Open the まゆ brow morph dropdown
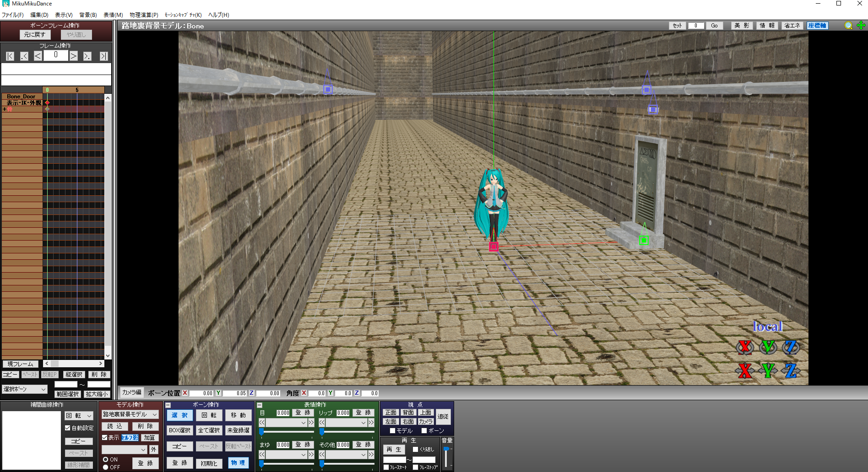 tap(286, 455)
